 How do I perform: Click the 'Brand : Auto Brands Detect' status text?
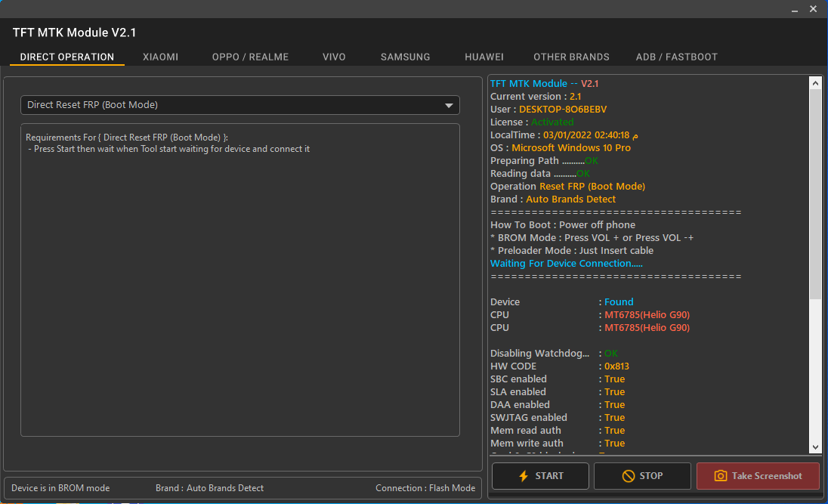(x=209, y=488)
